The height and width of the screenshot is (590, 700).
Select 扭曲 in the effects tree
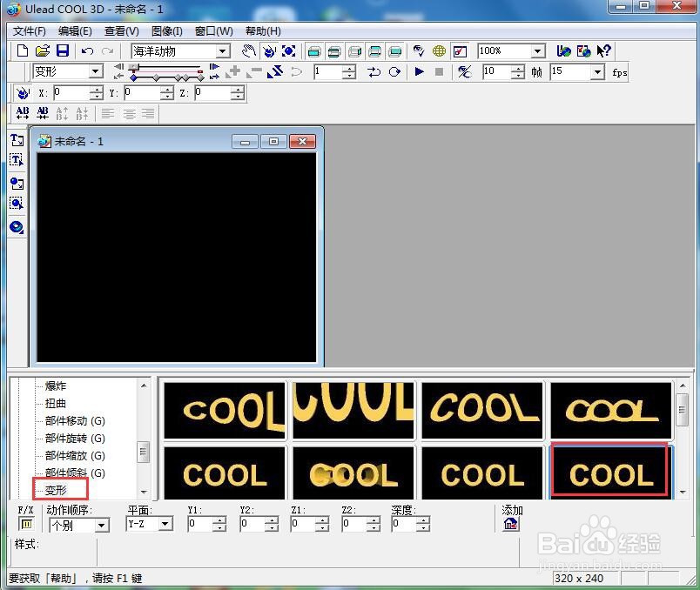(x=56, y=404)
